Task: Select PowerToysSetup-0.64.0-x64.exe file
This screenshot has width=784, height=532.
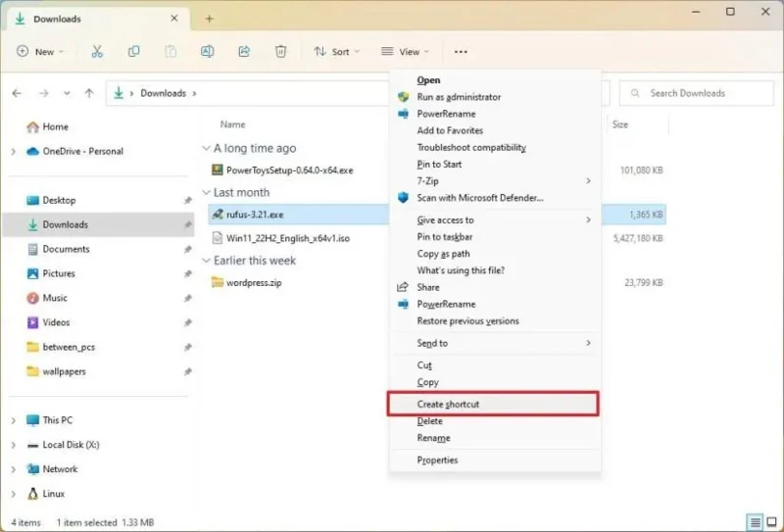Action: tap(289, 170)
